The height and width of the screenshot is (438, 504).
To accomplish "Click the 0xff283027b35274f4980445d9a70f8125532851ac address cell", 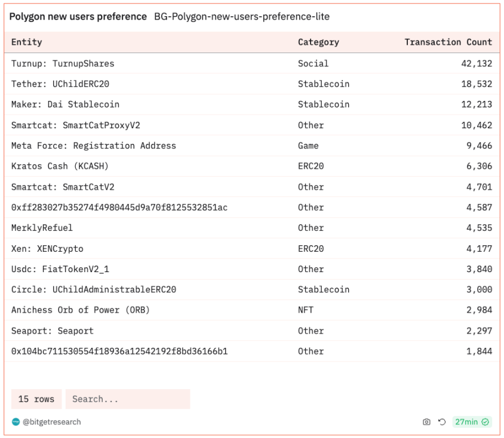I will point(119,208).
